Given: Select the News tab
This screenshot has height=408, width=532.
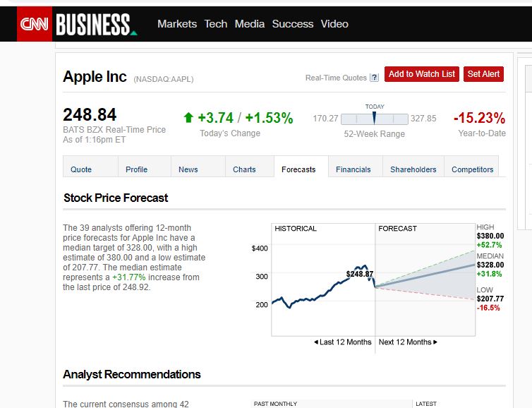Looking at the screenshot, I should click(x=188, y=169).
